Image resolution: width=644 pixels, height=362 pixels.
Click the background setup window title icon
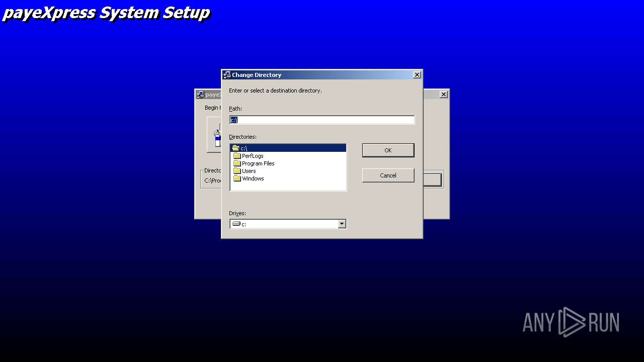point(200,95)
